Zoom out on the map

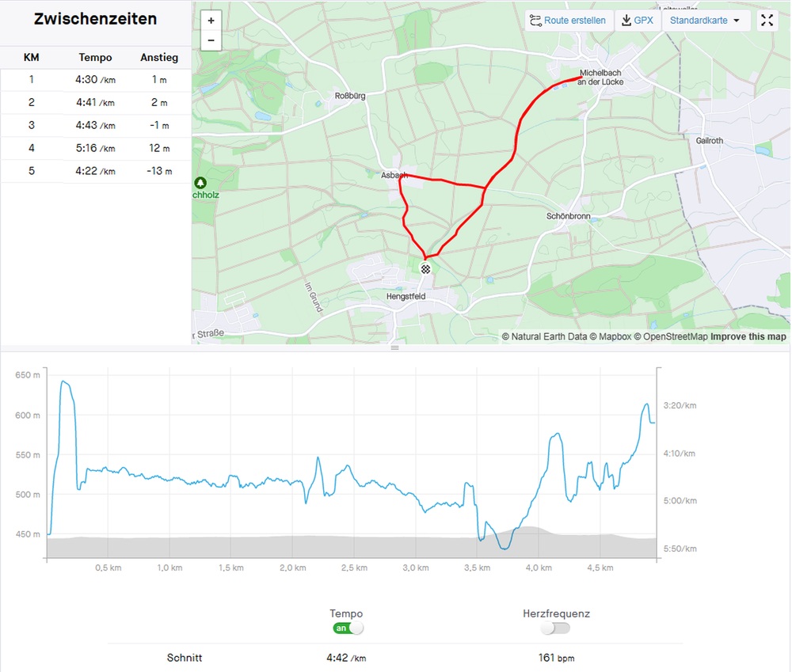pos(211,40)
